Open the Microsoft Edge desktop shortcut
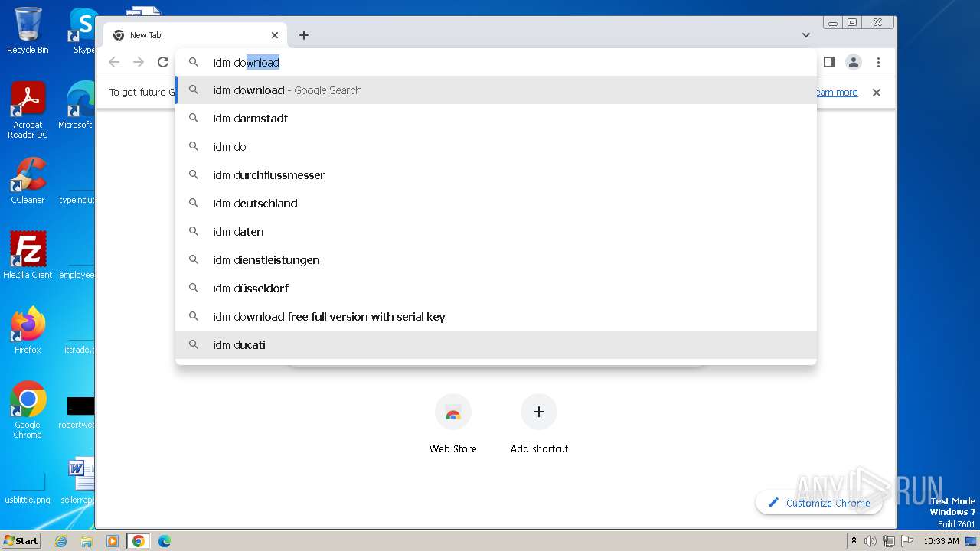 point(77,106)
